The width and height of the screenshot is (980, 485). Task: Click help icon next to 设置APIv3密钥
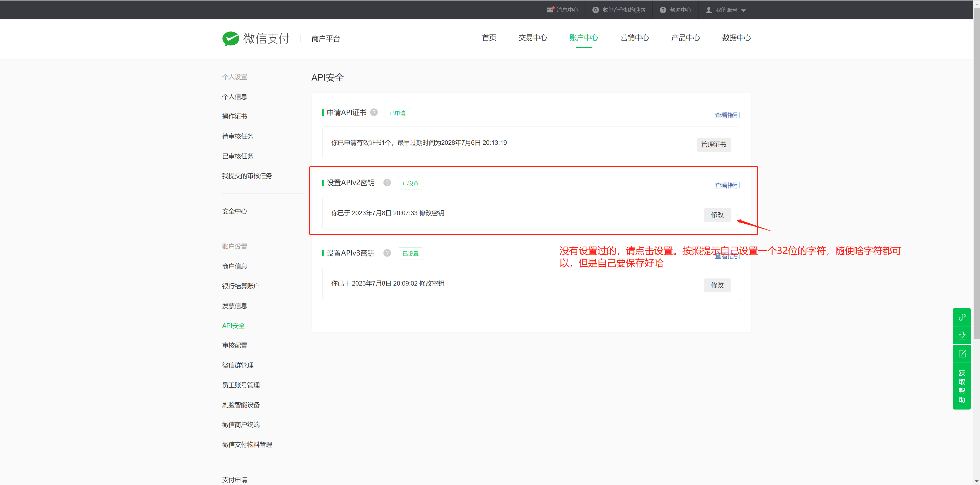387,253
